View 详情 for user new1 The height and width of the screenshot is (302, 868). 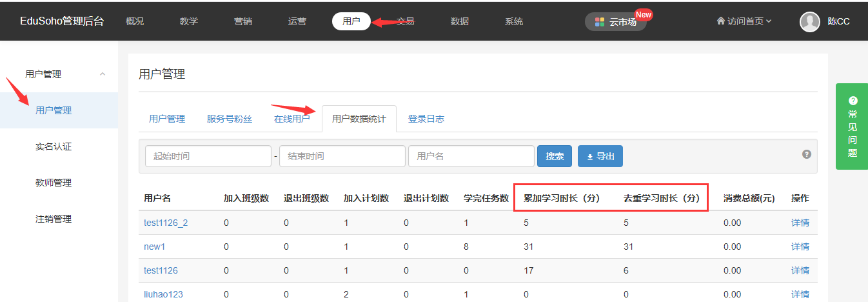(x=800, y=247)
